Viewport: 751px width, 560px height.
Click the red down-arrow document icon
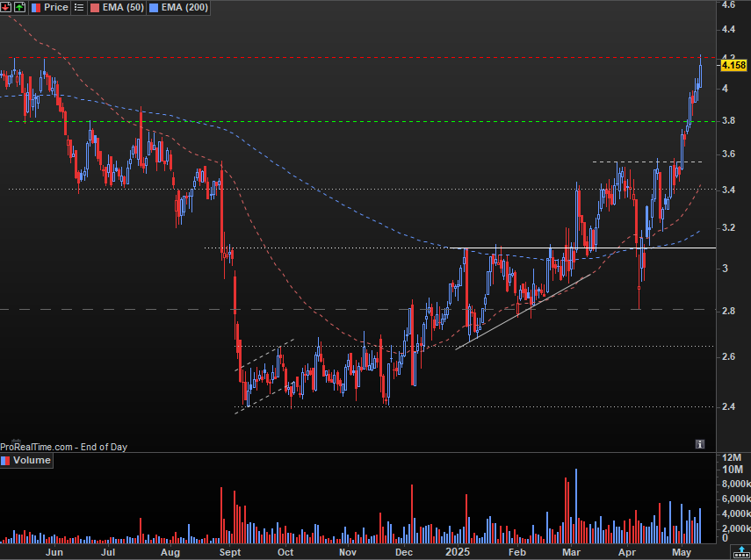[5, 7]
